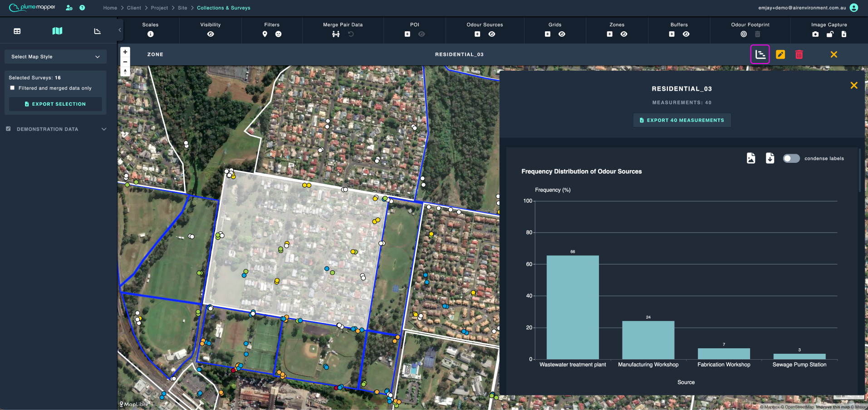Open the help question mark icon

[82, 8]
